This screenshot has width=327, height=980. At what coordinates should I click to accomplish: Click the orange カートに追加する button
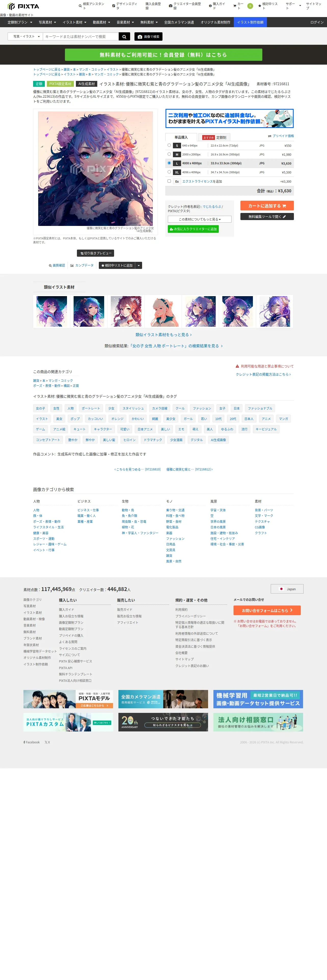tap(267, 206)
